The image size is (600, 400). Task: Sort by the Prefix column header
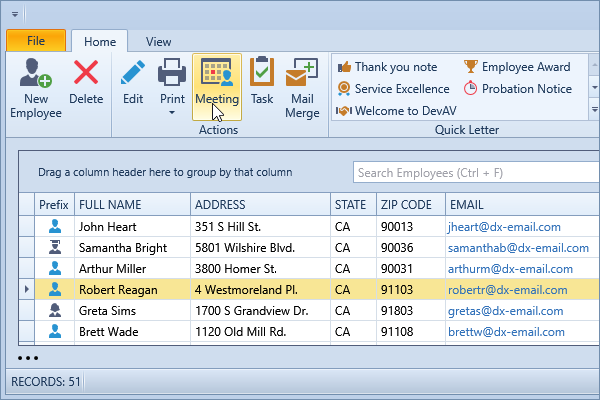coord(54,204)
